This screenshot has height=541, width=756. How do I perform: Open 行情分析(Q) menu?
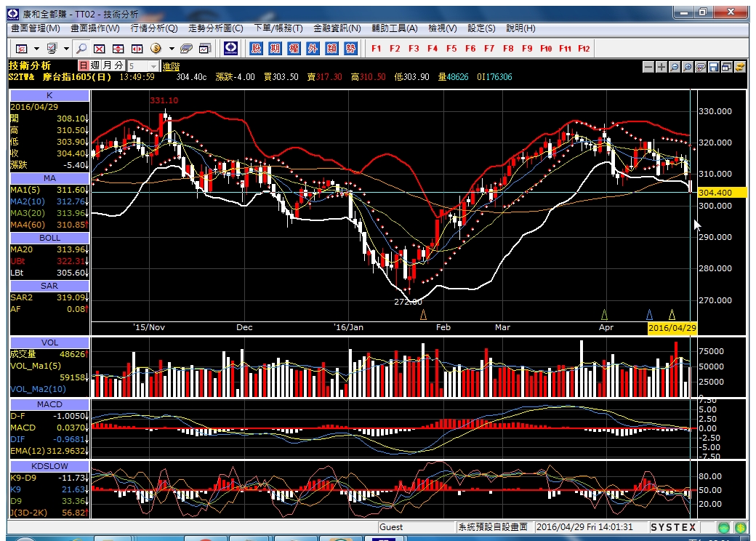click(154, 28)
